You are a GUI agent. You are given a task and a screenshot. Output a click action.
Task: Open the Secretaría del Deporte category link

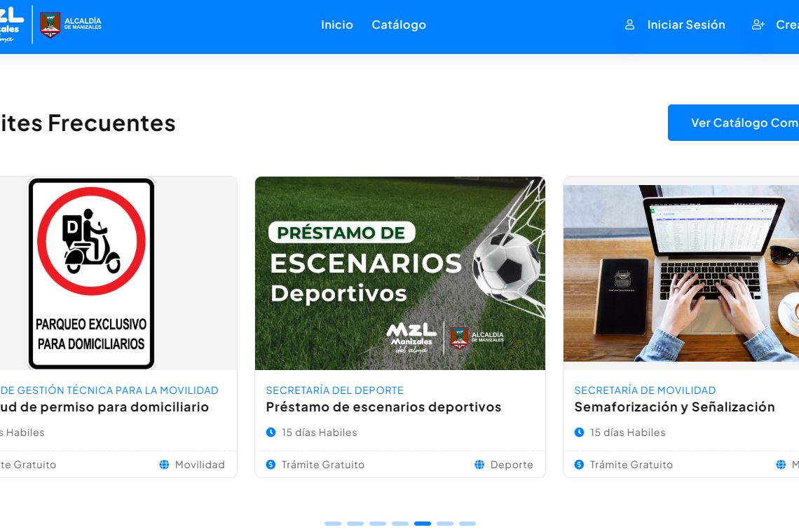[335, 390]
